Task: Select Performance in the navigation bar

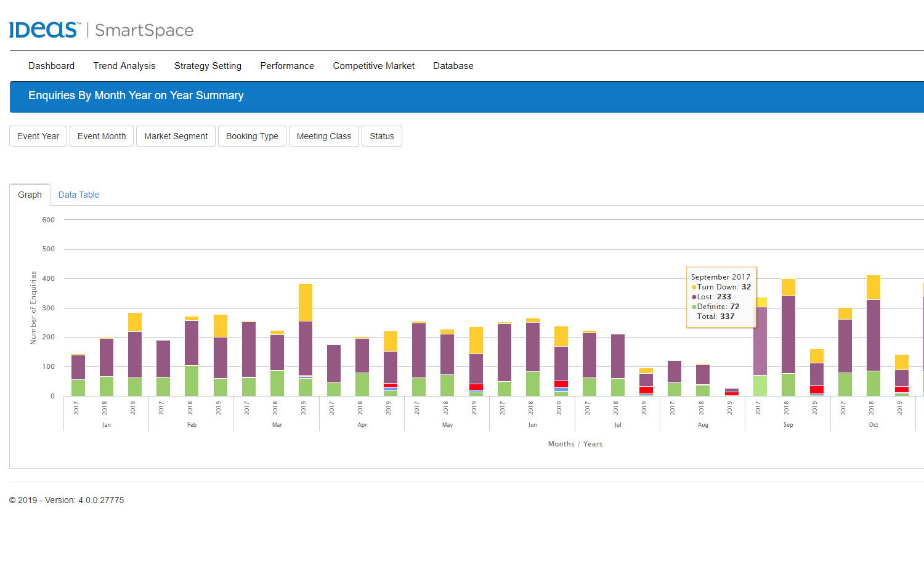Action: pos(286,66)
